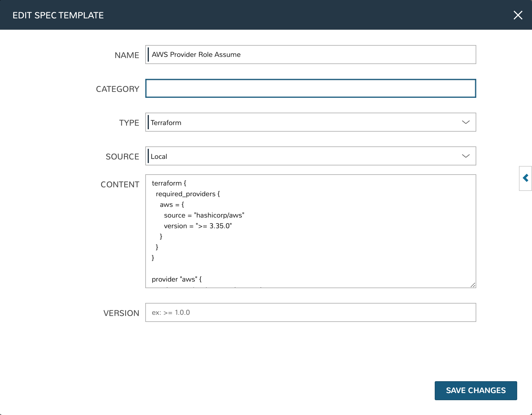
Task: Click the provider "aws" line in Content
Action: [177, 280]
